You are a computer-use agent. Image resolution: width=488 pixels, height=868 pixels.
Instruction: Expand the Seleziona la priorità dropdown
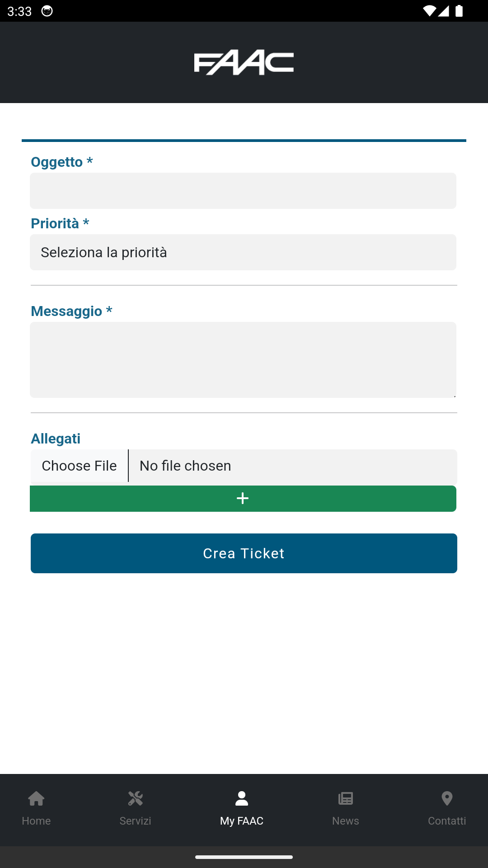[243, 252]
